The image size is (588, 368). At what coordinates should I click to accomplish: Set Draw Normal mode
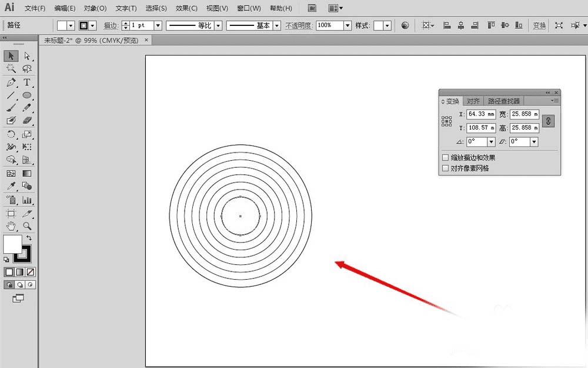click(x=9, y=284)
